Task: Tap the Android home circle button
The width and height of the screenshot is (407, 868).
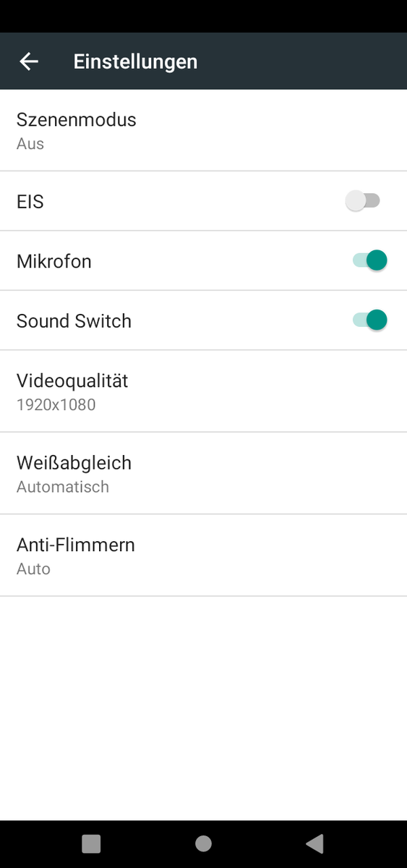Action: 204,843
